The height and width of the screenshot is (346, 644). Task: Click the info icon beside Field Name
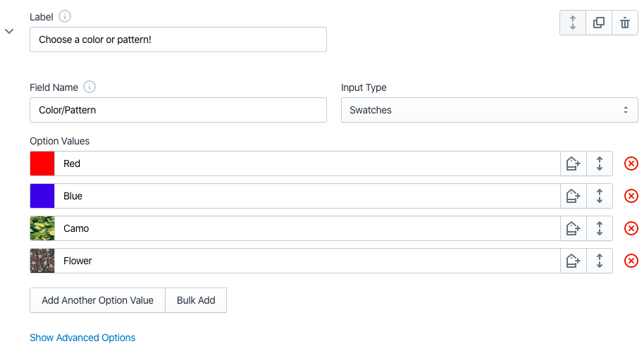[x=89, y=87]
